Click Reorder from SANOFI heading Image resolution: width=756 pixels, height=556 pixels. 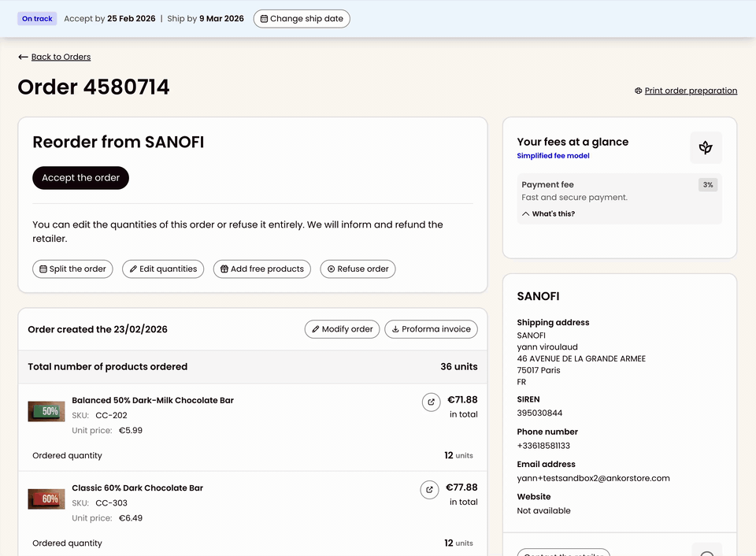118,143
